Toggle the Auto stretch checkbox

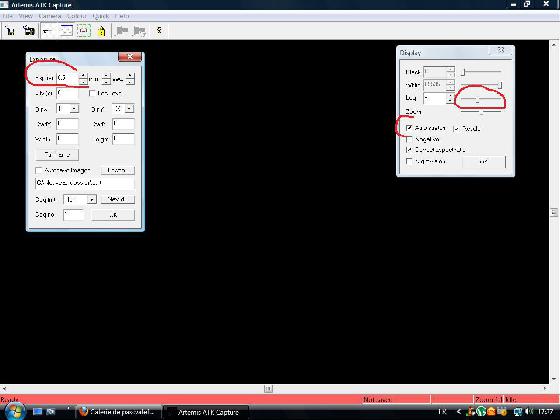(x=409, y=128)
